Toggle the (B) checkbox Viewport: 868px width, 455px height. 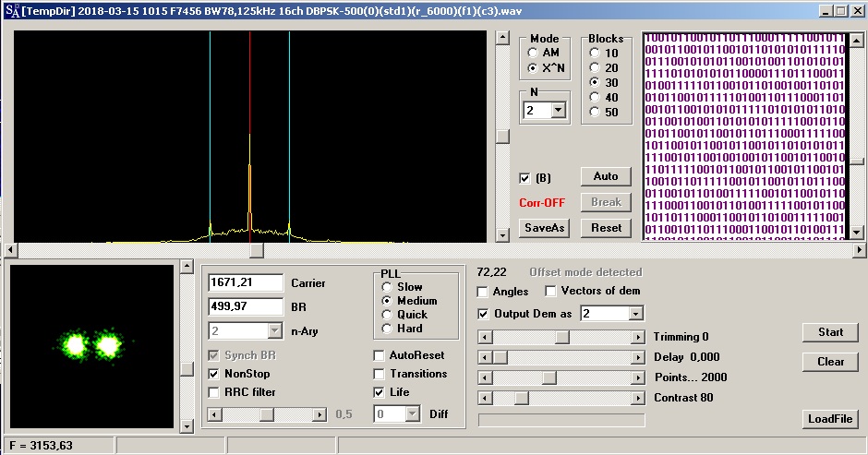click(x=524, y=178)
